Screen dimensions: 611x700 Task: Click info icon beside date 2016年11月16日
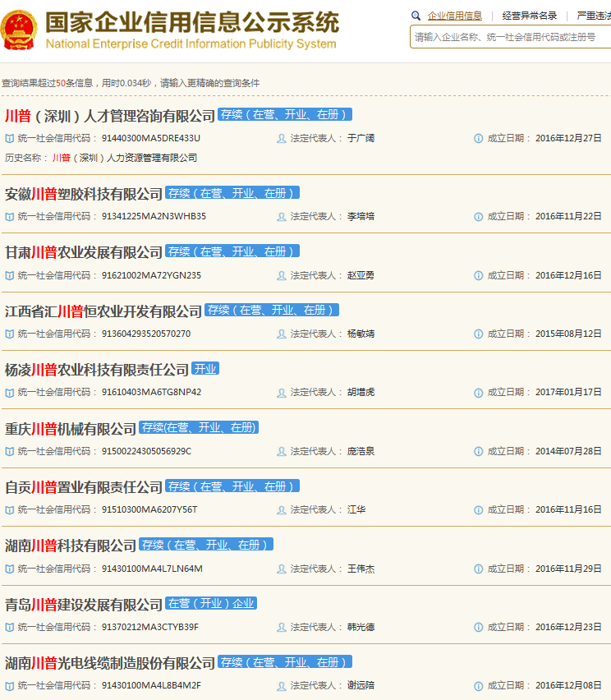(x=478, y=510)
